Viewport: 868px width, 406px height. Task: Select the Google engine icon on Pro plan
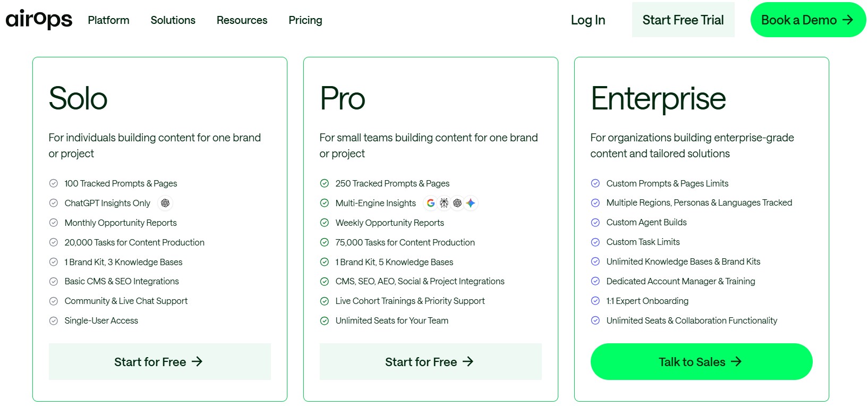pyautogui.click(x=431, y=202)
